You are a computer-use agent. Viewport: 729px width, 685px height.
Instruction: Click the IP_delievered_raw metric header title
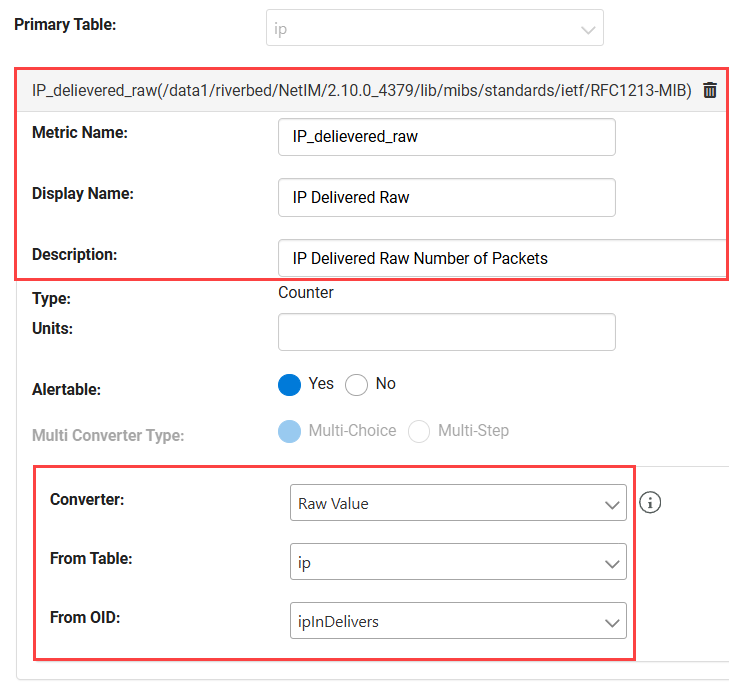point(361,90)
